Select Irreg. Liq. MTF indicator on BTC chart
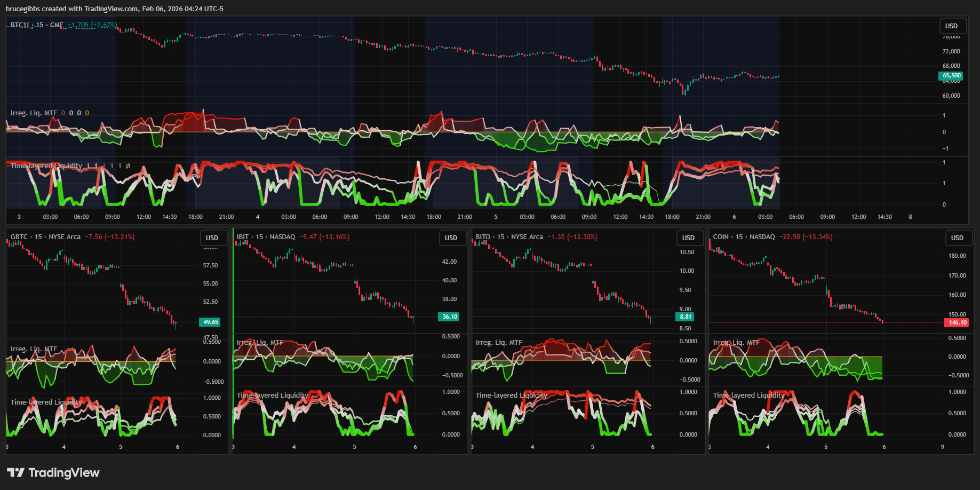 coord(34,113)
